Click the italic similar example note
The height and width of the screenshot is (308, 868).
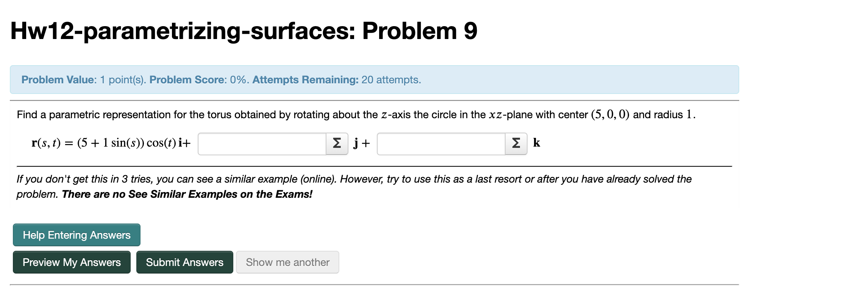pos(354,179)
